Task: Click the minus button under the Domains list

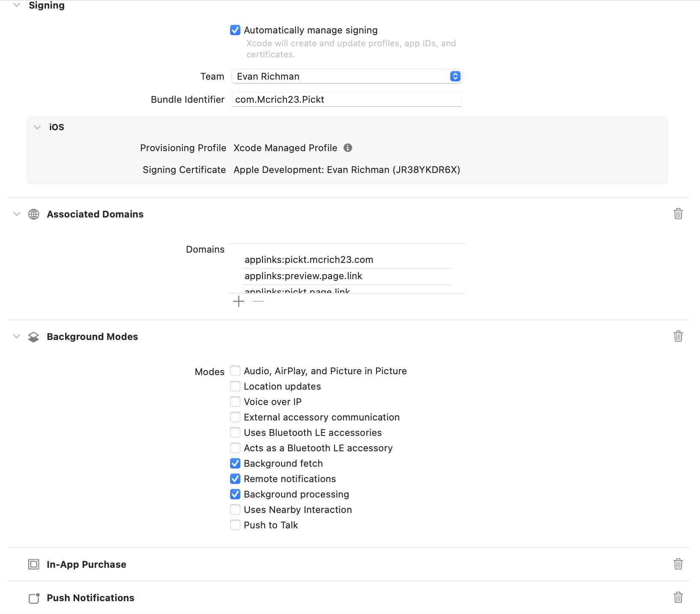Action: (258, 301)
